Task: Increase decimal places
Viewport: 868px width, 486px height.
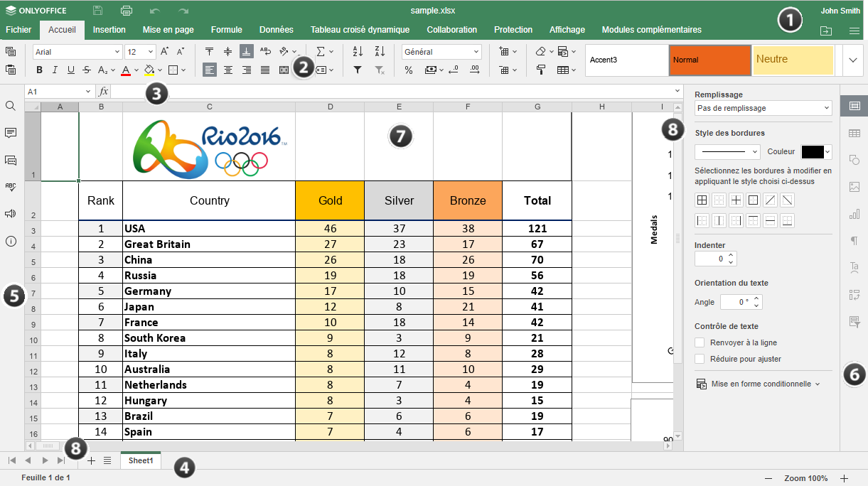Action: tap(475, 70)
